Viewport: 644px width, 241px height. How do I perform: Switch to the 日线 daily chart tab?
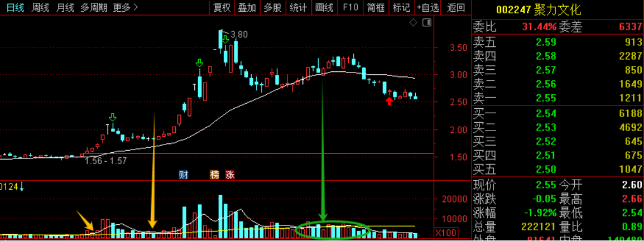click(x=15, y=7)
